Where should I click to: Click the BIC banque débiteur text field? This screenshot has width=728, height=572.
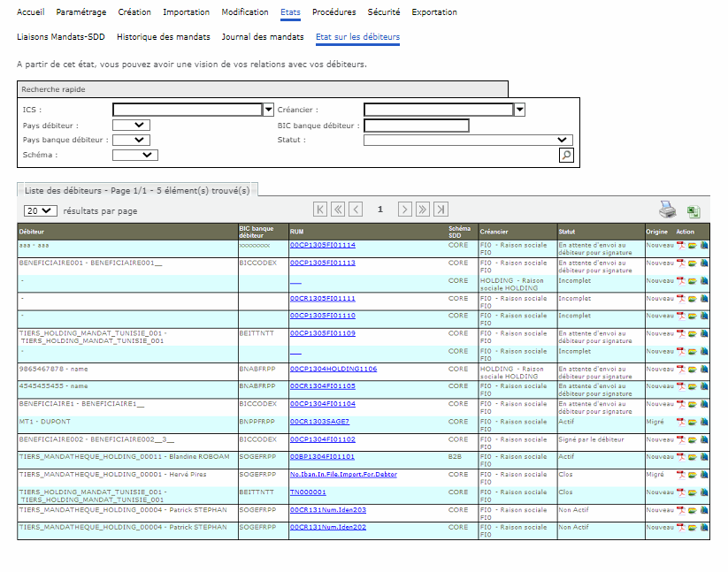[416, 126]
